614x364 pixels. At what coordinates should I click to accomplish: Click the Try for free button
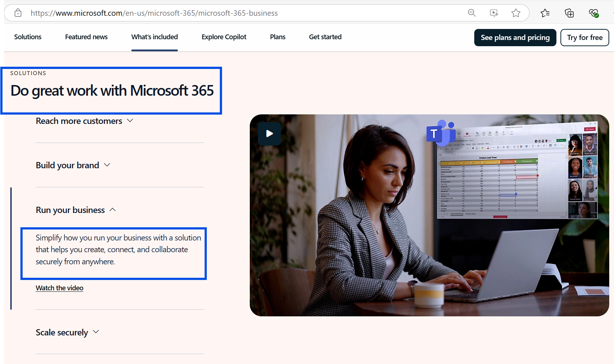tap(585, 37)
